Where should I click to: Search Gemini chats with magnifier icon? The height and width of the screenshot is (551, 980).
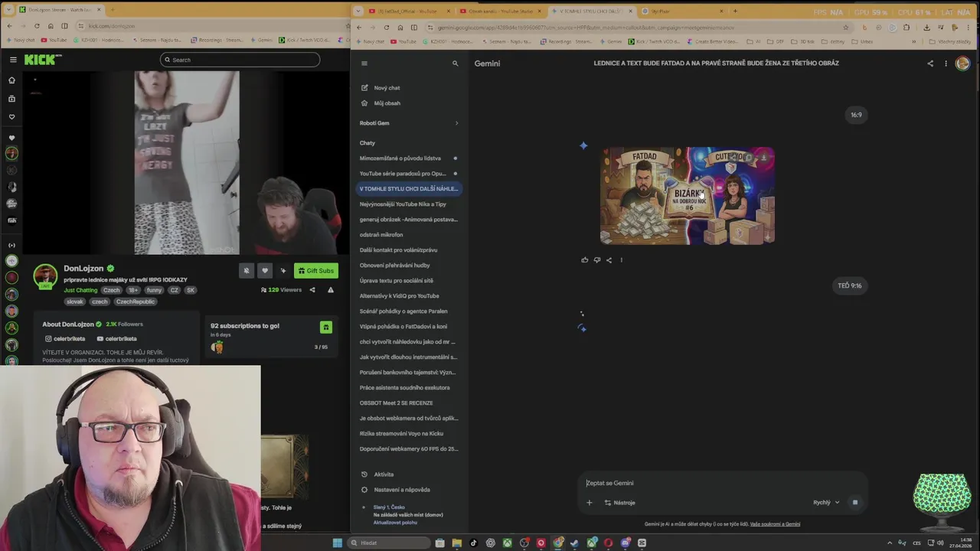(455, 64)
